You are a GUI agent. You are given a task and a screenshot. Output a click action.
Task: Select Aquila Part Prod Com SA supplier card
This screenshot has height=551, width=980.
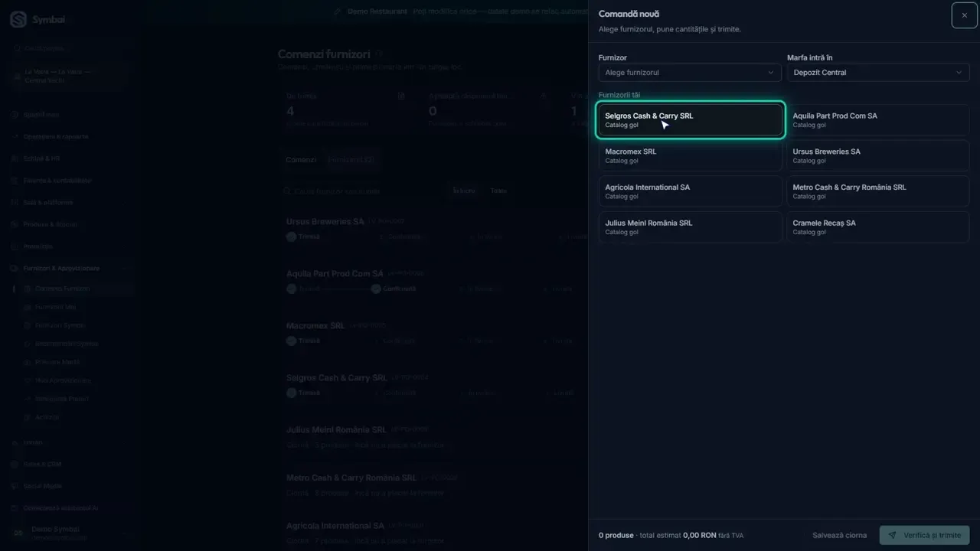(x=878, y=120)
